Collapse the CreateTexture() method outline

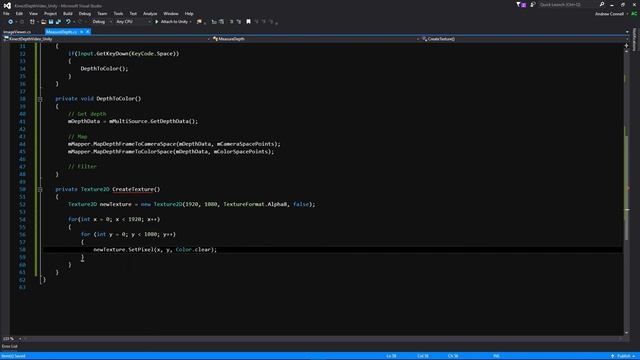click(40, 189)
